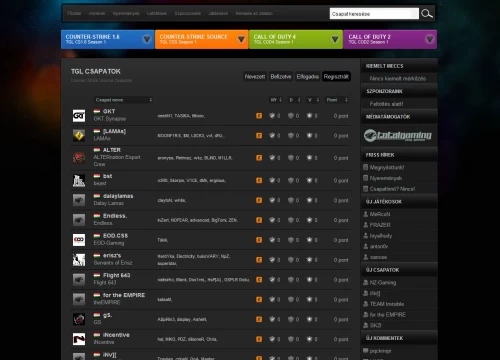Open the Call of Duty 4 dropdown arrow
The image size is (500, 360).
coord(335,39)
